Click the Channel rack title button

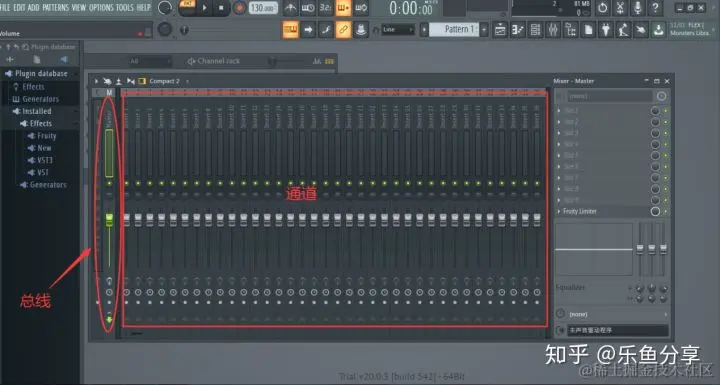[214, 61]
